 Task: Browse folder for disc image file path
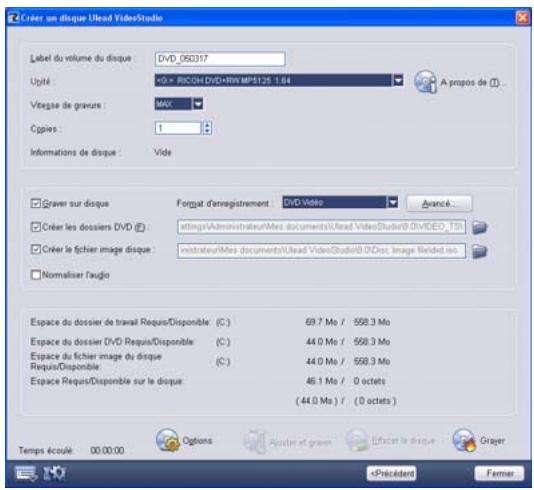click(x=480, y=251)
